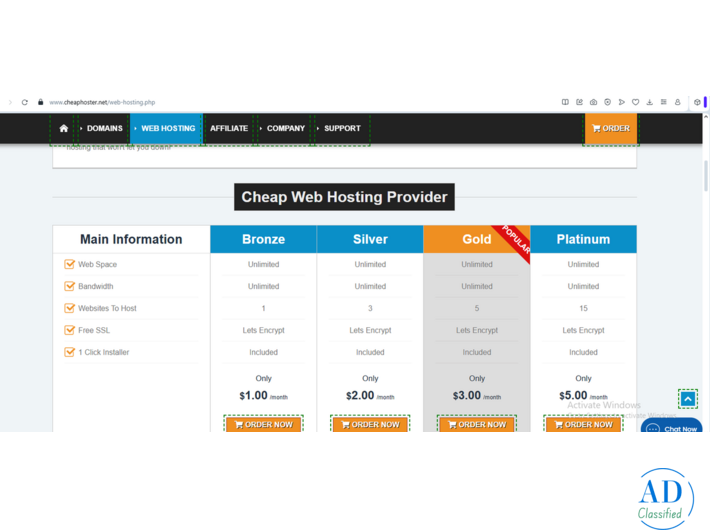Open the AFFILIATE menu item
Screen dimensions: 710x530
coord(229,129)
